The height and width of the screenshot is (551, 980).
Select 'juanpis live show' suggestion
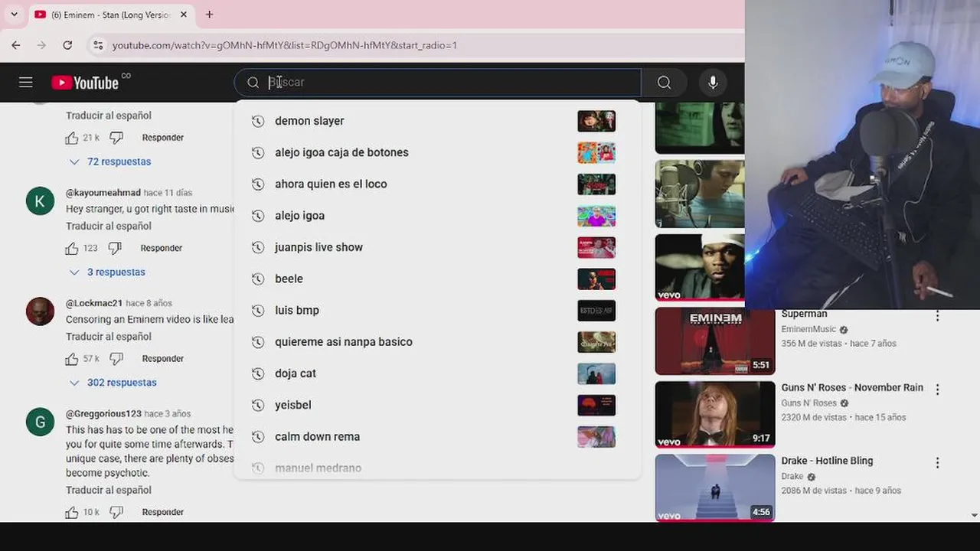click(437, 247)
